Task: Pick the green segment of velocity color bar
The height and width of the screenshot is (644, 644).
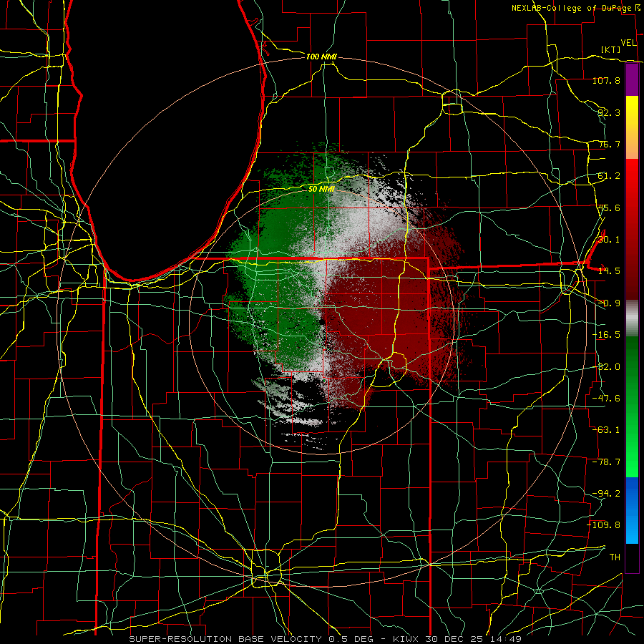Action: tap(632, 406)
